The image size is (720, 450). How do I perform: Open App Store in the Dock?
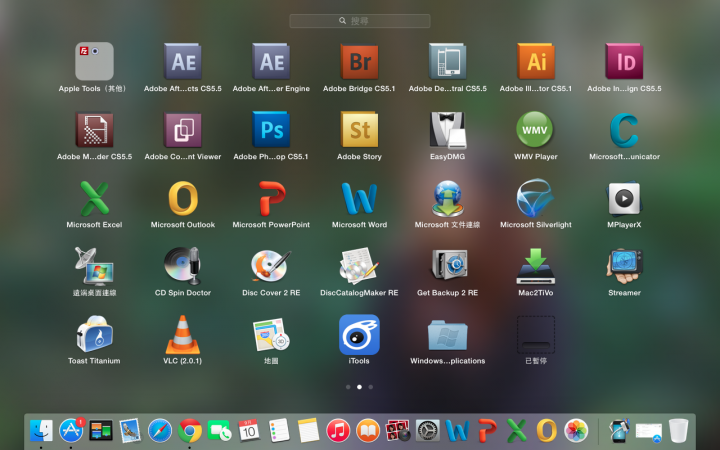(71, 431)
